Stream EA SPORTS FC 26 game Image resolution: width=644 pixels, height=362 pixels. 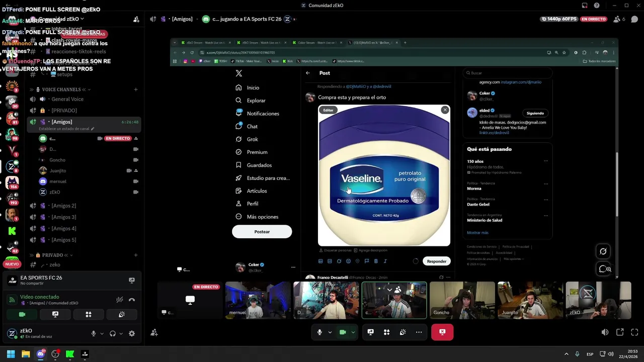(132, 281)
